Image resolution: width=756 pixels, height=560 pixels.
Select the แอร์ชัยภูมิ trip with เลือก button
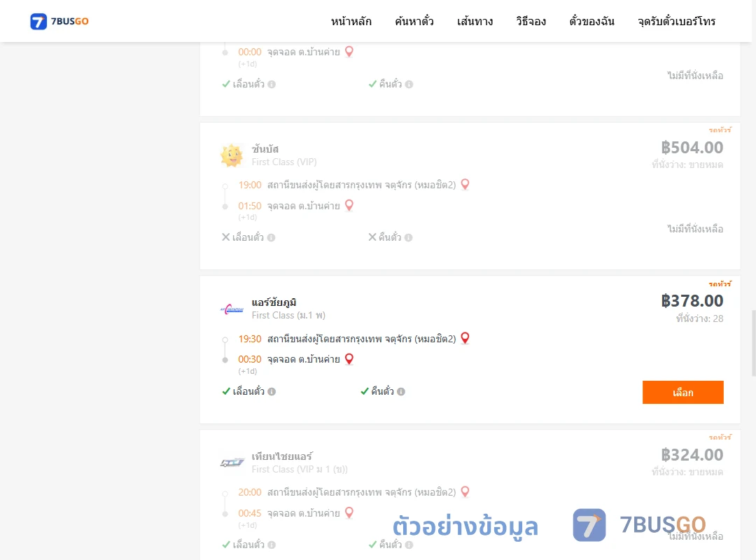tap(682, 392)
